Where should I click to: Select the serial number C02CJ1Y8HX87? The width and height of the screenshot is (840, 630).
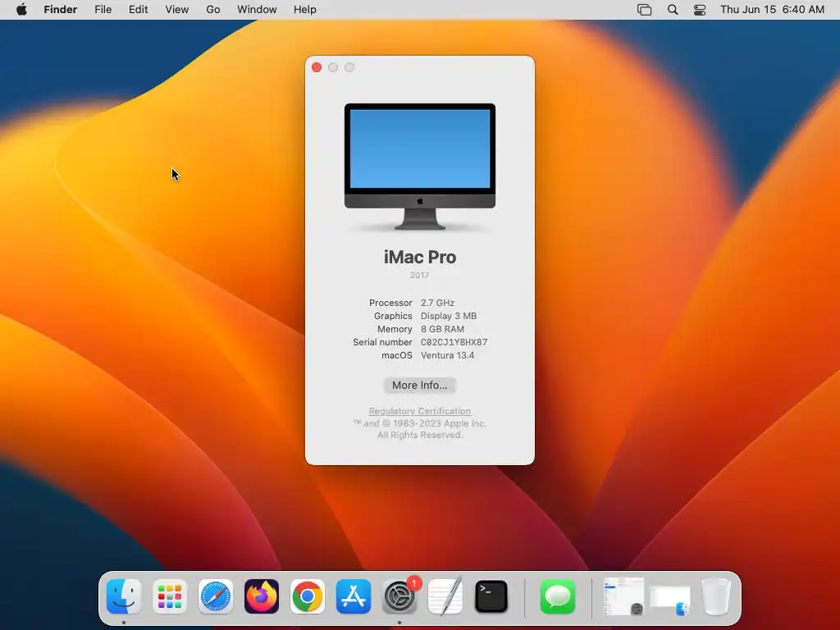(454, 342)
